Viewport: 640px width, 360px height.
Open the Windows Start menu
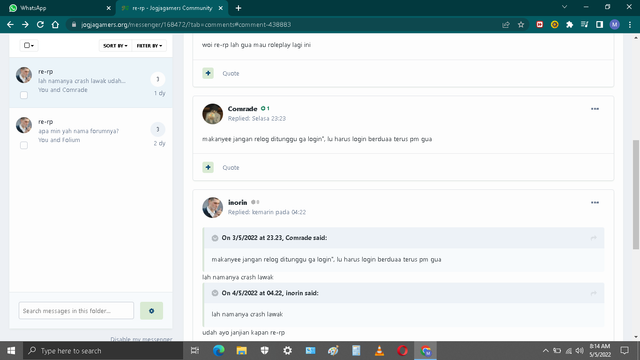coord(11,351)
